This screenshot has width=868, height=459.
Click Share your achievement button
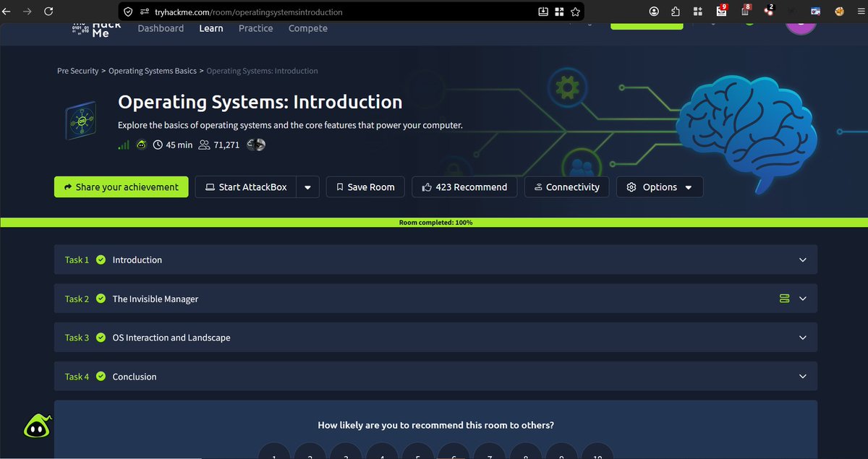(x=122, y=187)
